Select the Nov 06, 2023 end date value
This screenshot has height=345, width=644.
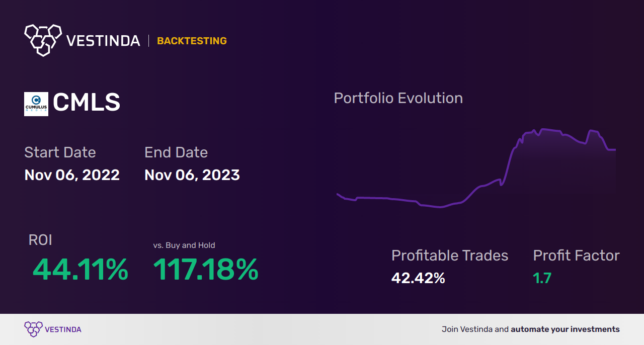tap(192, 175)
